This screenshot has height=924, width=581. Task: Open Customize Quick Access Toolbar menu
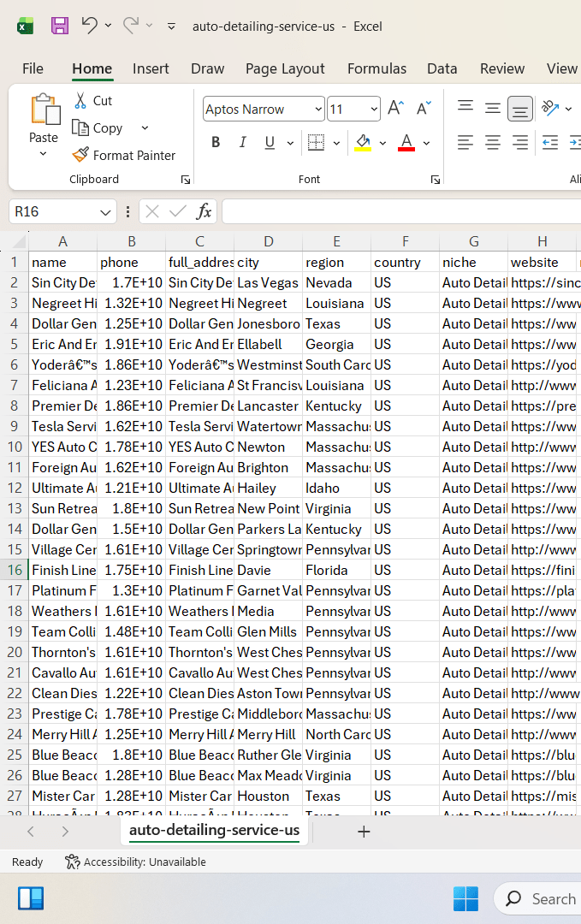(x=171, y=26)
